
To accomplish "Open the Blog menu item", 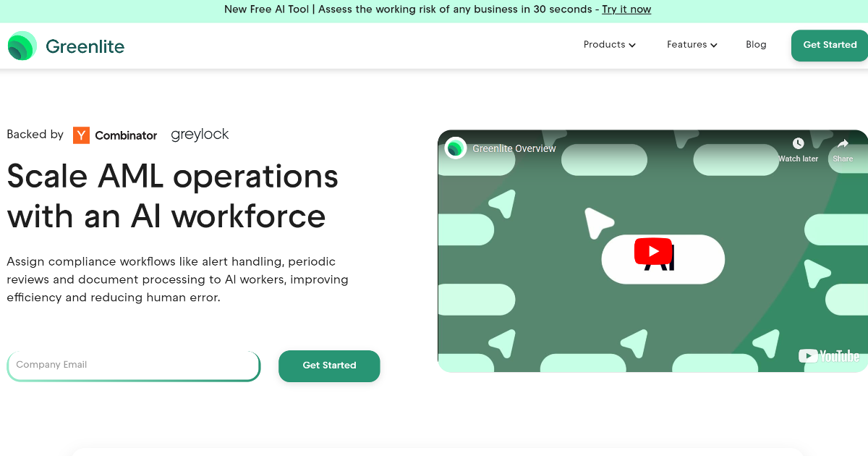I will (x=756, y=44).
